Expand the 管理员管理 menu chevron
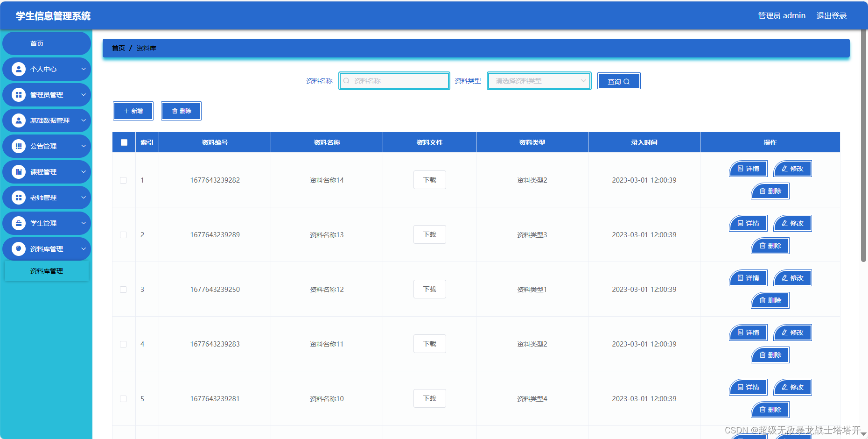The image size is (868, 439). tap(84, 95)
